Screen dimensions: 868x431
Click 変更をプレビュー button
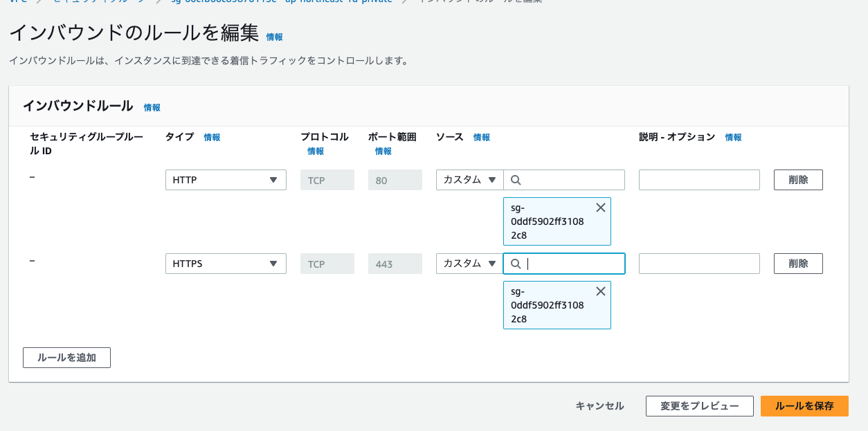coord(699,406)
